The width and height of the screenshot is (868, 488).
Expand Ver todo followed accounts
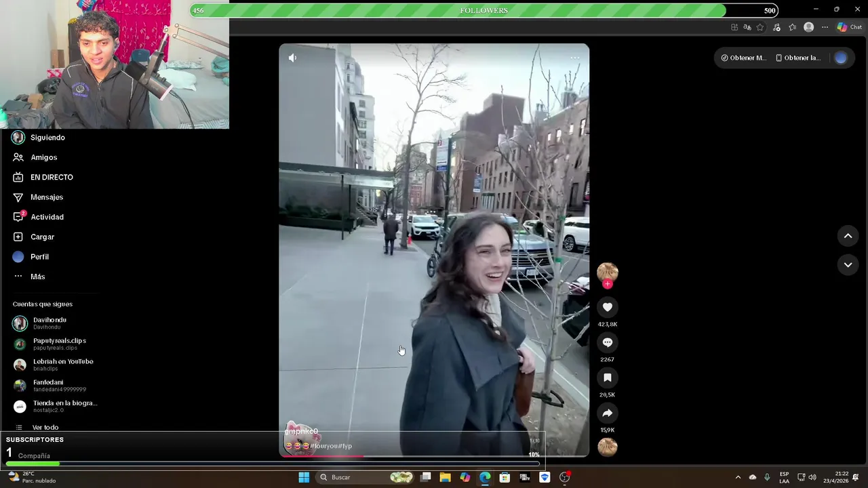[x=37, y=428]
